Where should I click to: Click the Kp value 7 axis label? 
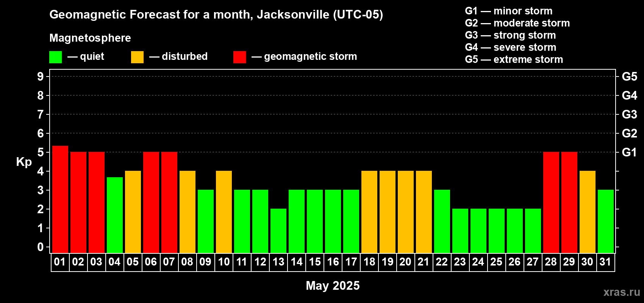(x=41, y=115)
